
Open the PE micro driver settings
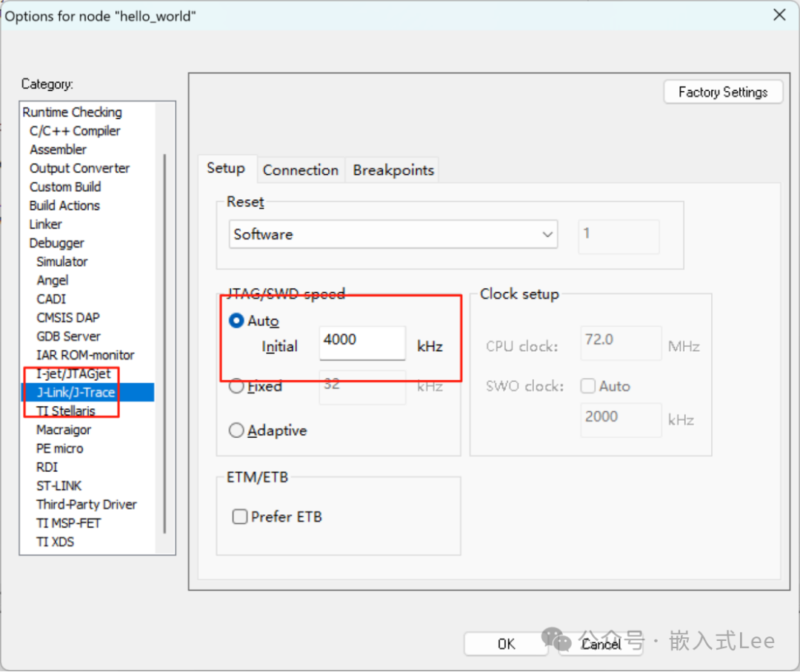point(59,448)
